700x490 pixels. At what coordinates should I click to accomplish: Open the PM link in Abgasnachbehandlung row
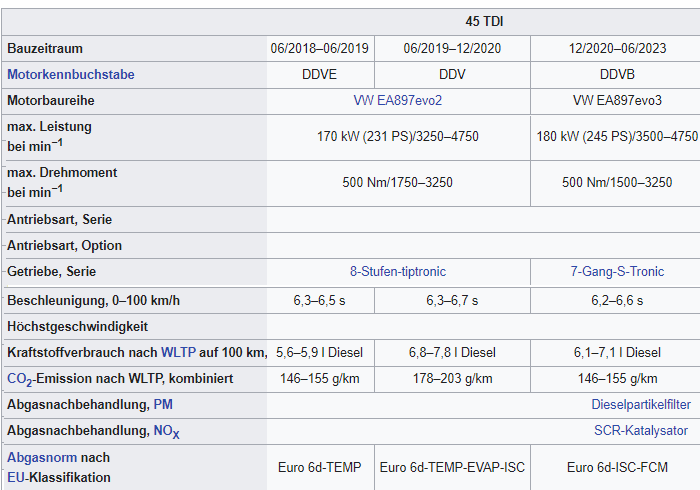point(163,404)
